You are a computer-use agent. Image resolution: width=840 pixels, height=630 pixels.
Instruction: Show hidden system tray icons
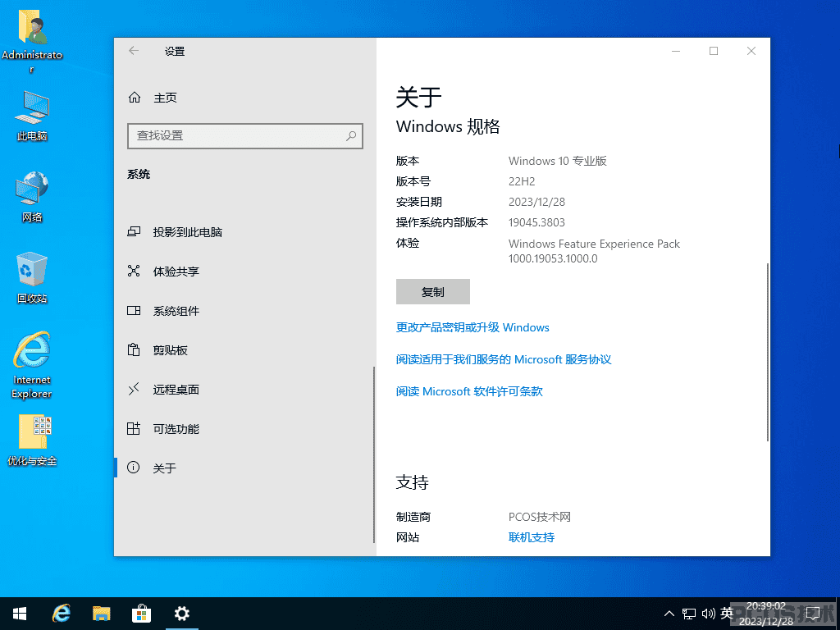669,614
